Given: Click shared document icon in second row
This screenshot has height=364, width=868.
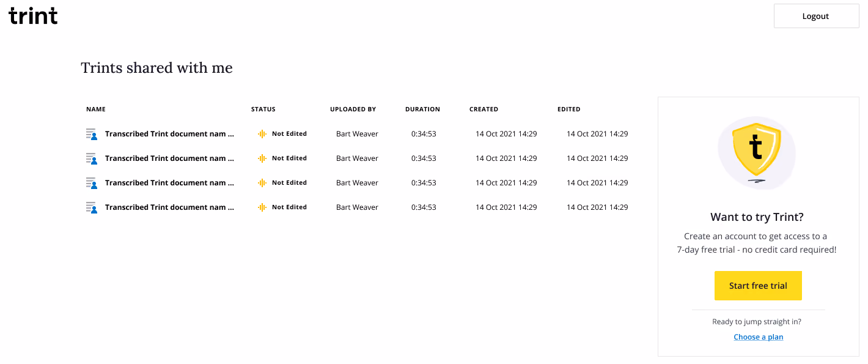Looking at the screenshot, I should pyautogui.click(x=92, y=158).
